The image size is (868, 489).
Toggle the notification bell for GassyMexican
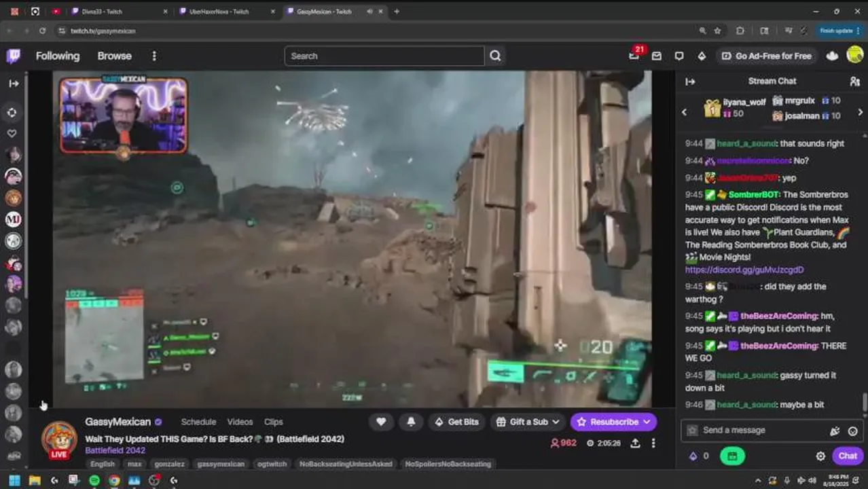coord(411,422)
